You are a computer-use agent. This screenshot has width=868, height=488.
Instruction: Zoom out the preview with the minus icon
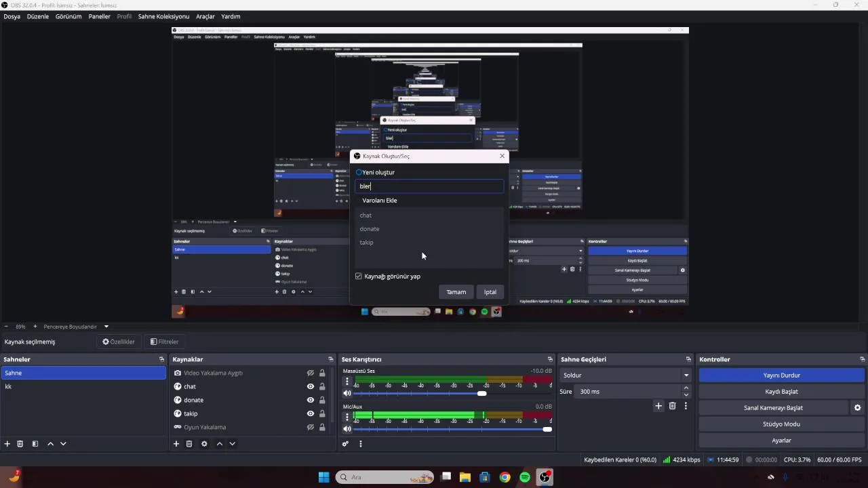point(6,326)
